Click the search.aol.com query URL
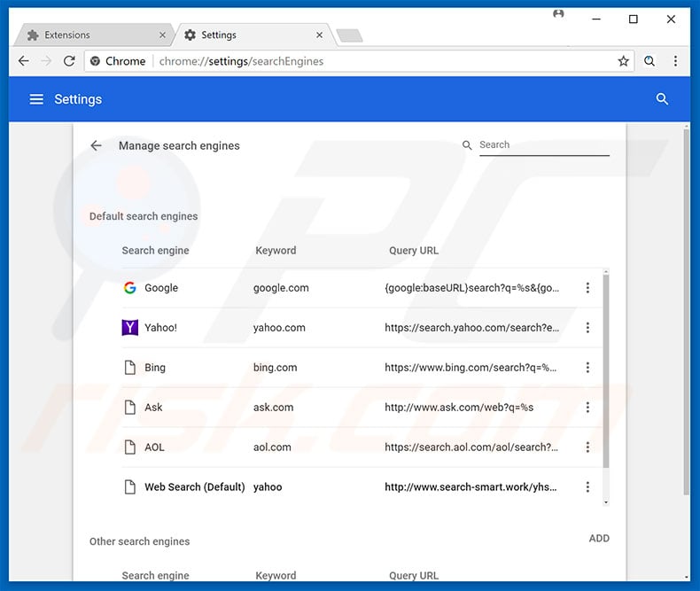Screen dimensions: 700x591 pyautogui.click(x=471, y=447)
